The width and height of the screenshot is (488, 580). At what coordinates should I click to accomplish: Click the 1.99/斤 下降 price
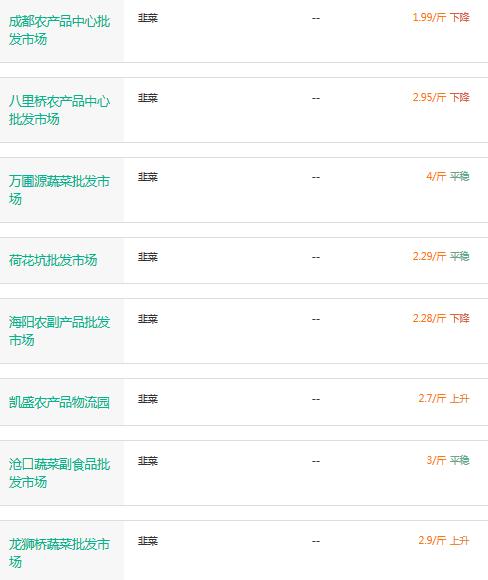tap(441, 17)
